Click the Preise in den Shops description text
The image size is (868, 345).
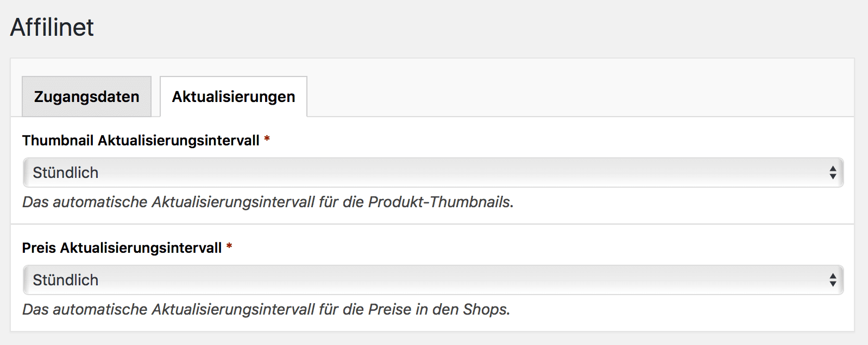266,309
